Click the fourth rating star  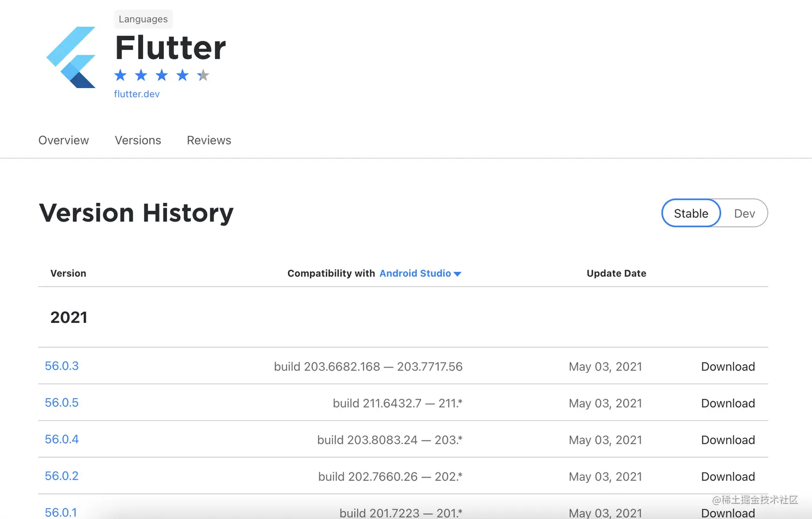coord(182,75)
